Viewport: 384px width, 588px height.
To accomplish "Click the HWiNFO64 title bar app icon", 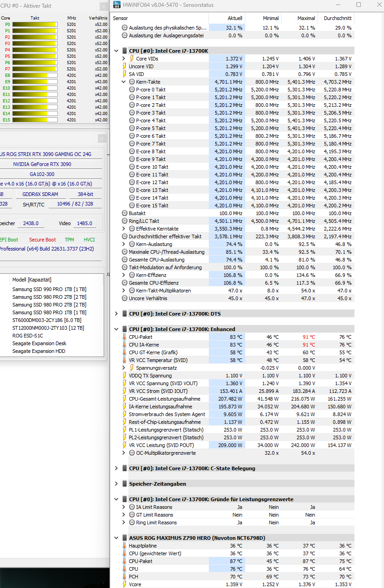I will (116, 5).
